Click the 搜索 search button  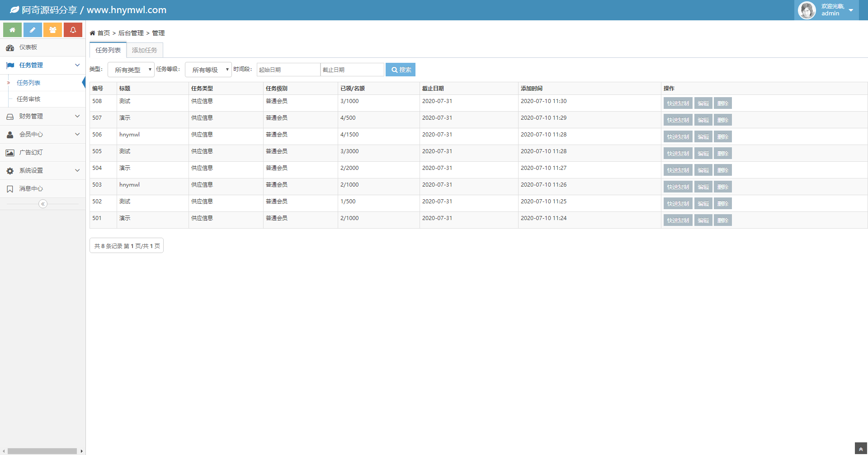tap(401, 70)
